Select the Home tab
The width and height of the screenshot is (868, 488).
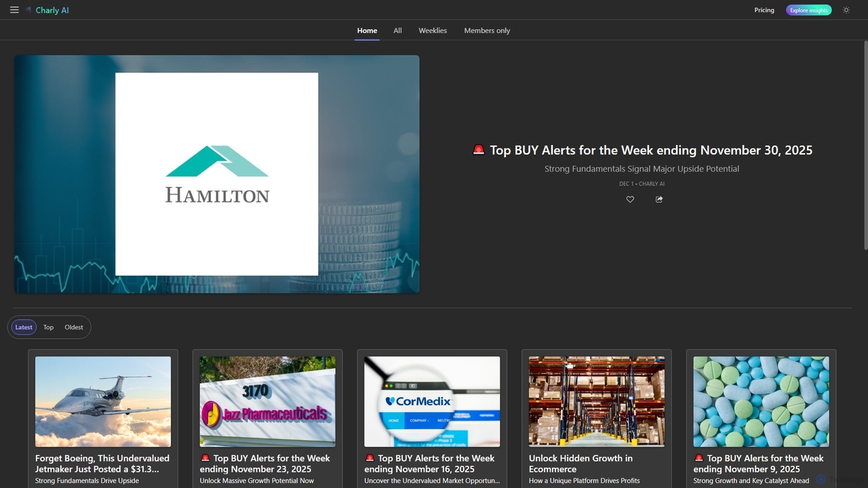pyautogui.click(x=367, y=30)
